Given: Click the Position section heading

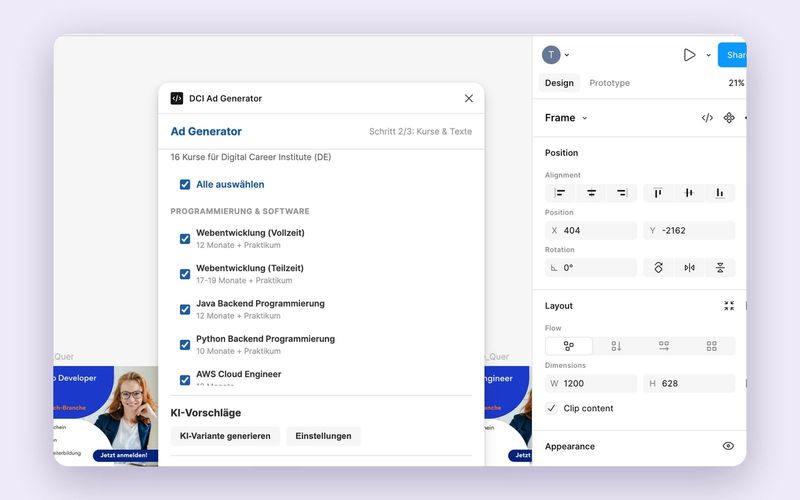Looking at the screenshot, I should [x=561, y=153].
